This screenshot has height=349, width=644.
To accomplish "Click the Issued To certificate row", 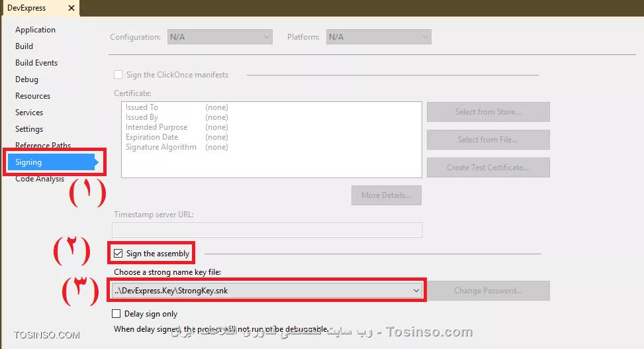I will 177,107.
